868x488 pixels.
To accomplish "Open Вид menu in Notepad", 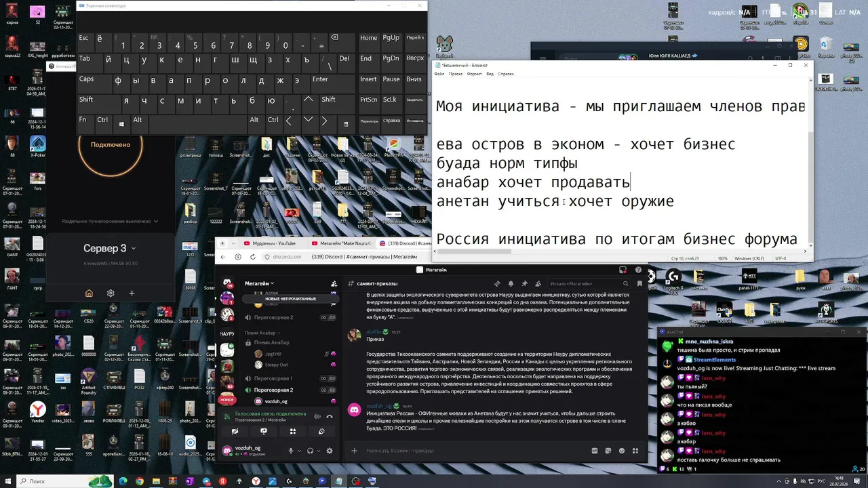I will (x=490, y=74).
